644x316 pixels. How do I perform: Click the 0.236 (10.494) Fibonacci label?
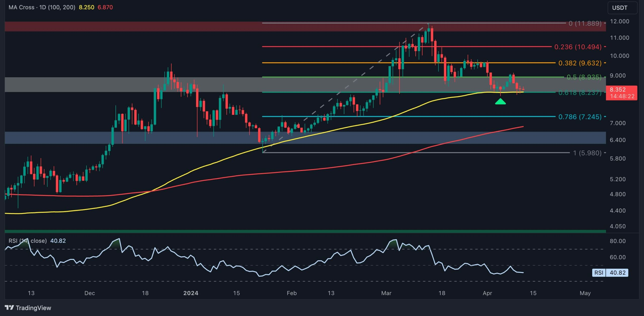pyautogui.click(x=578, y=47)
